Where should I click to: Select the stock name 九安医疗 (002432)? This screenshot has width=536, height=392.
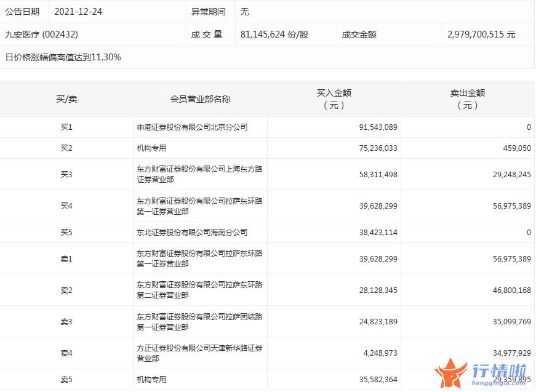coord(41,34)
